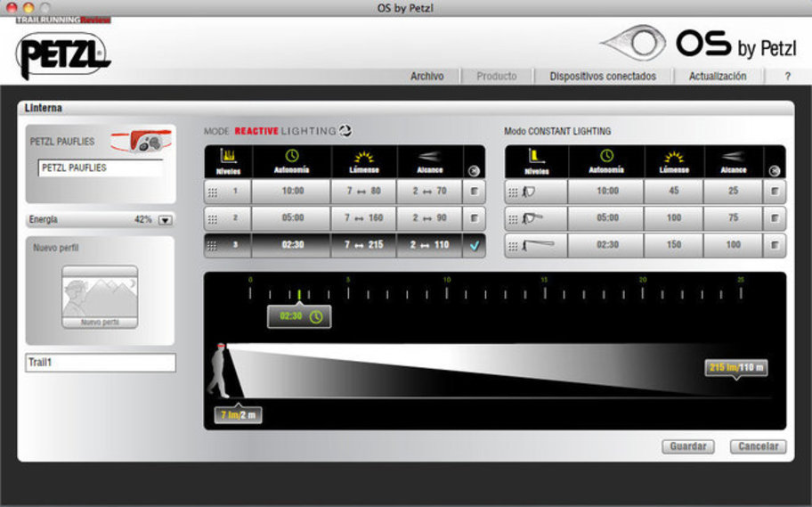Click Constant table header close icon

775,171
